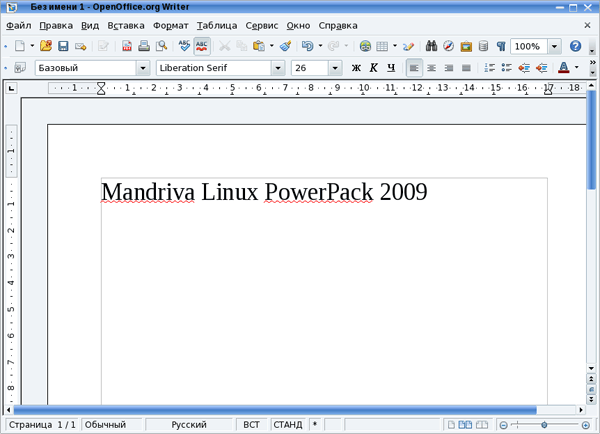Run spelling and grammar check icon
This screenshot has width=600, height=434.
tap(184, 46)
